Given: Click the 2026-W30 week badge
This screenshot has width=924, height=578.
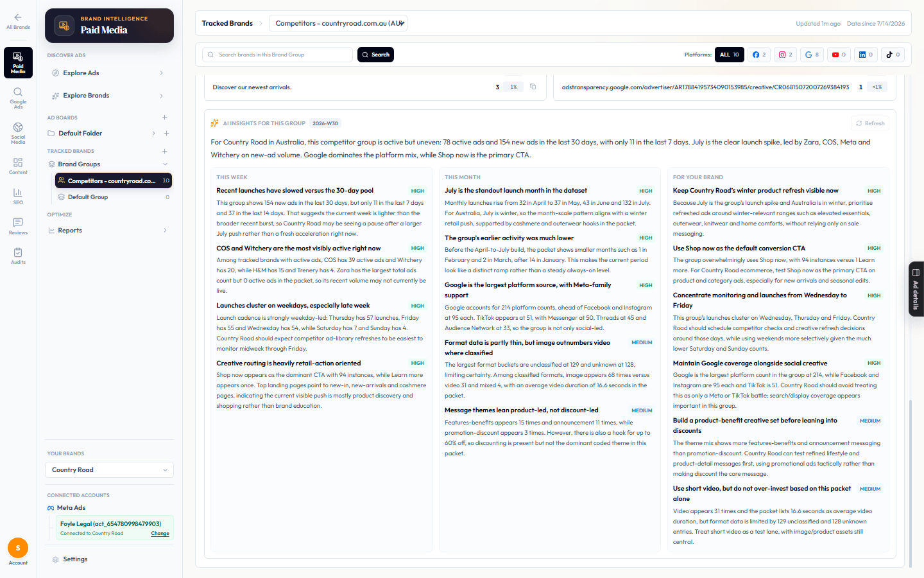Looking at the screenshot, I should coord(325,123).
